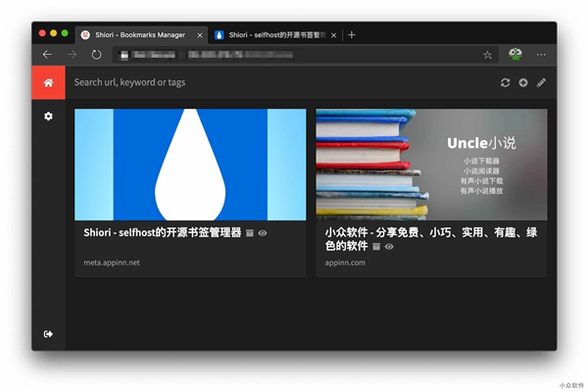Log out using the bottom sidebar icon

coord(48,334)
